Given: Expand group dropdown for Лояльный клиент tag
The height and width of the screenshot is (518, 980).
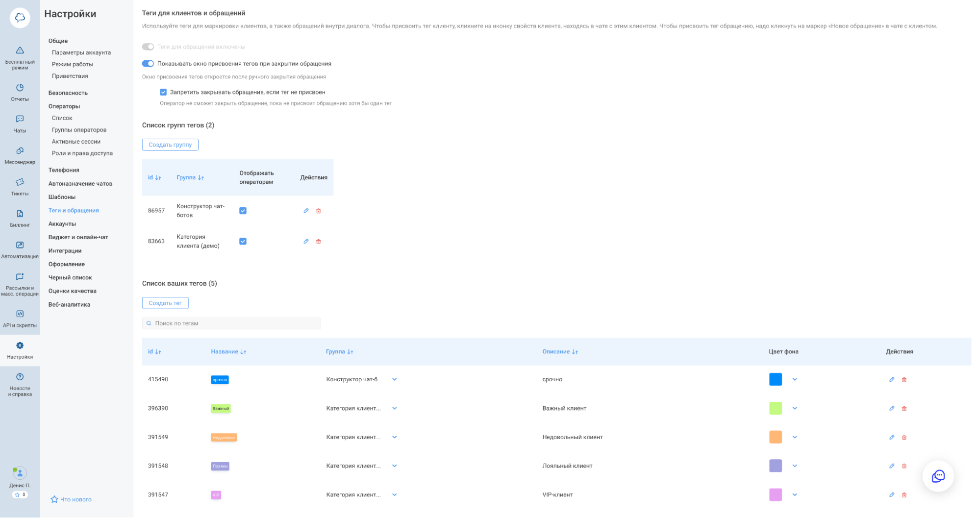Looking at the screenshot, I should 395,466.
